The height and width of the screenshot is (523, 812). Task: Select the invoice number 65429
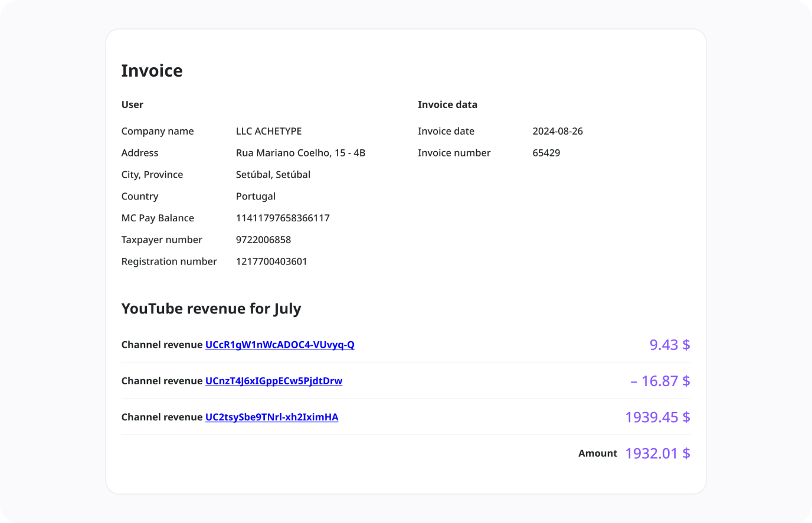point(546,153)
